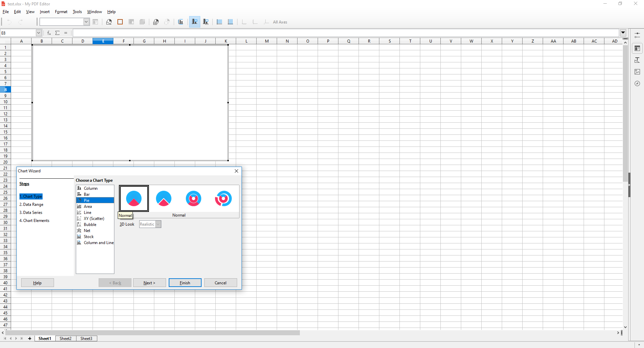The width and height of the screenshot is (644, 348).
Task: Click the Chart Area icon with orange square
Action: coord(120,22)
